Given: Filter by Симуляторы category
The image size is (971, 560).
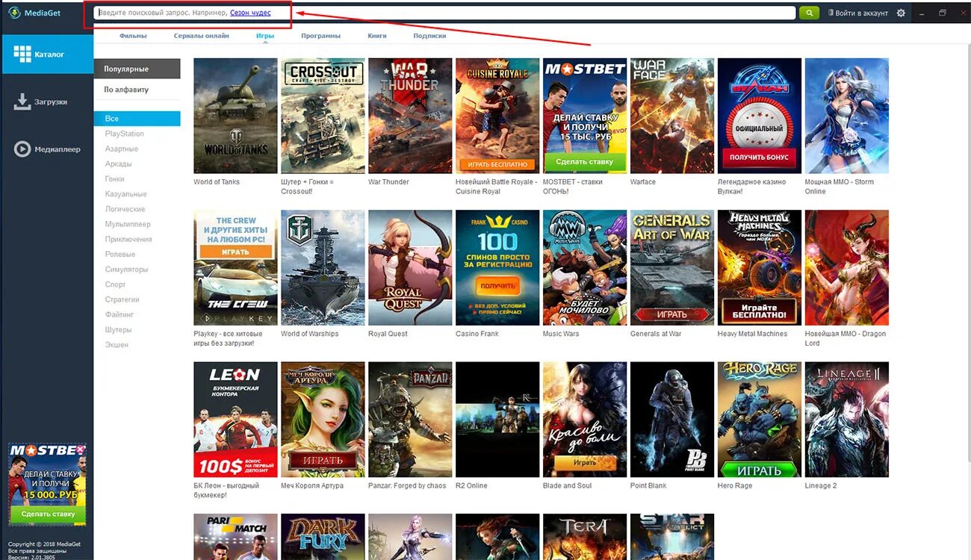Looking at the screenshot, I should 126,269.
